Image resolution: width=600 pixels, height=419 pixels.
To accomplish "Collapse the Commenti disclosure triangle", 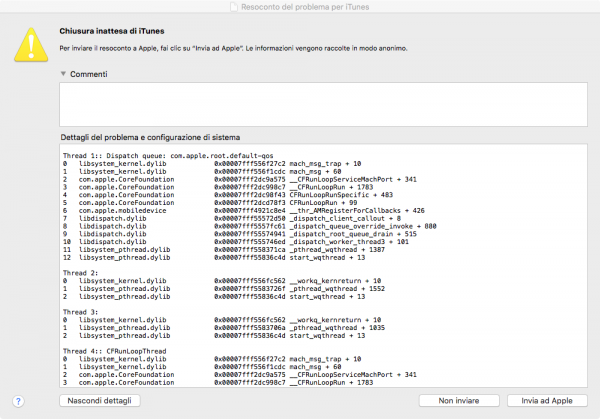I will click(x=63, y=73).
